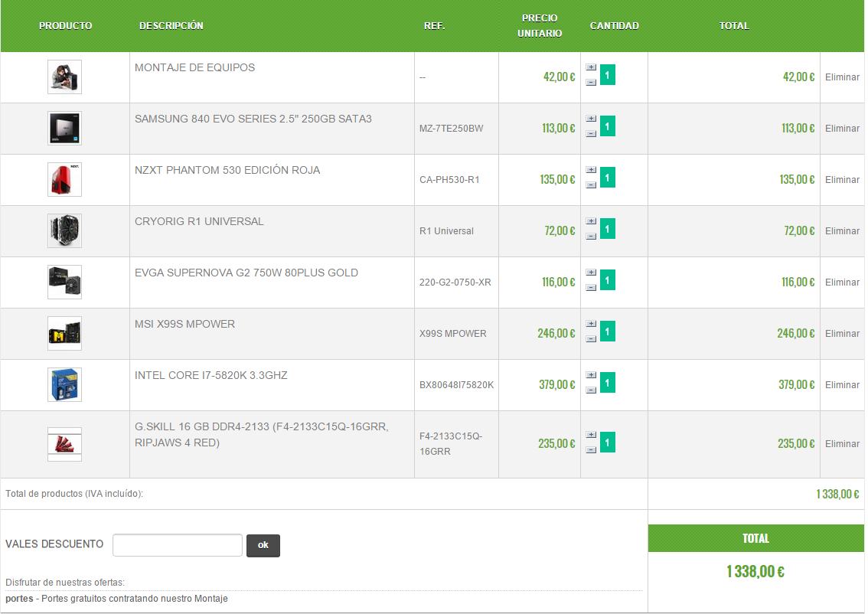The width and height of the screenshot is (868, 614).
Task: Click reference 220-G2-0750-XR
Action: click(455, 283)
